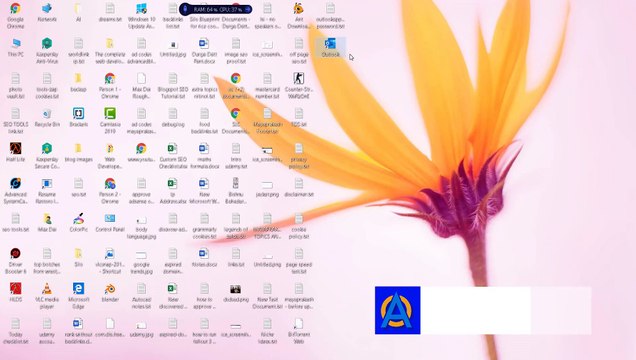
Task: Open the blender application icon
Action: click(110, 292)
